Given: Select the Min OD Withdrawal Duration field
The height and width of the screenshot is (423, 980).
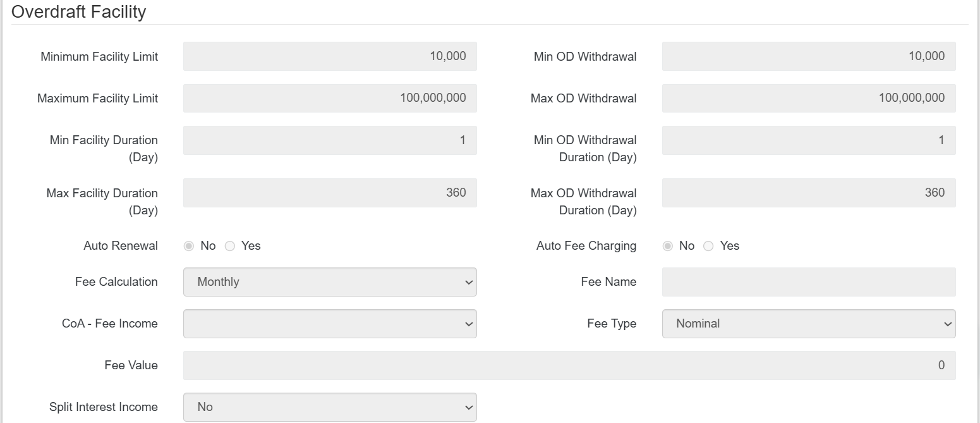Looking at the screenshot, I should 808,140.
